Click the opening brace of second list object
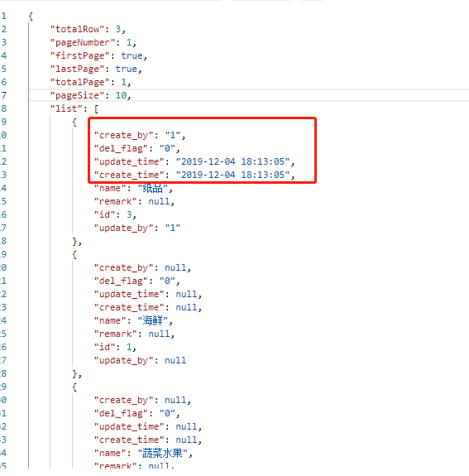The width and height of the screenshot is (469, 476). pos(74,254)
